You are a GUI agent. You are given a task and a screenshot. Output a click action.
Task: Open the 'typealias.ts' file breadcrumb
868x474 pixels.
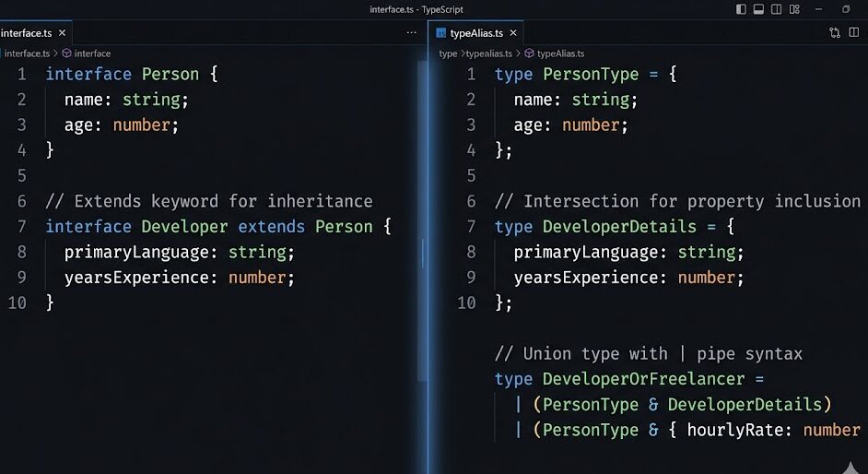488,53
